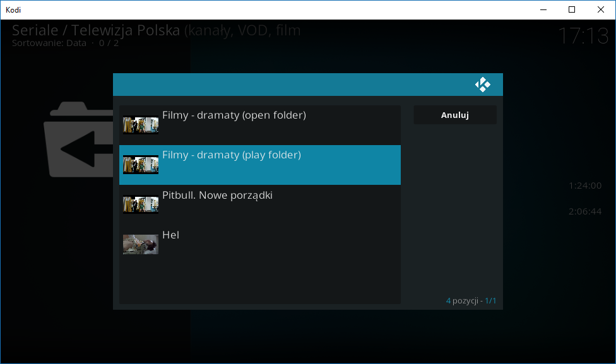Choose the Hel movie entry
616x364 pixels.
[x=259, y=244]
